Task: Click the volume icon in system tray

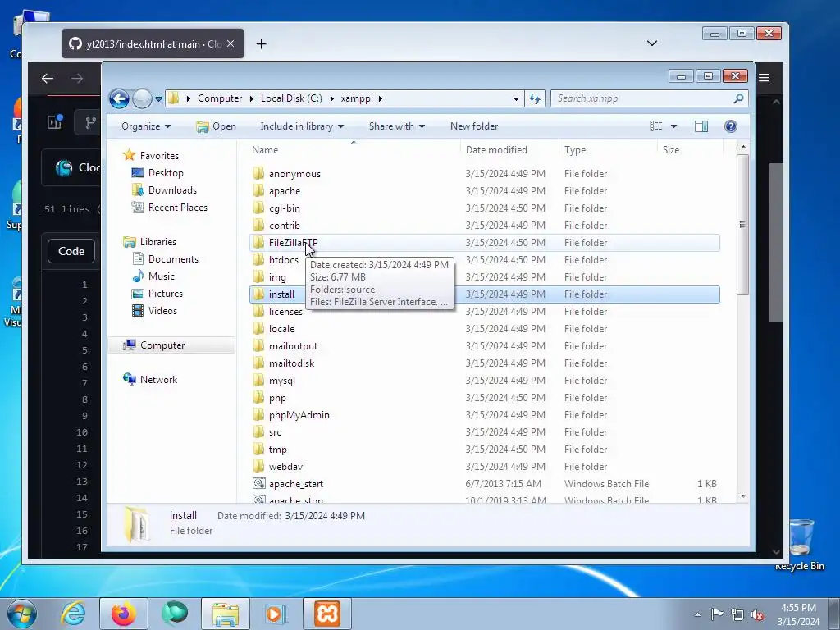Action: coord(757,614)
